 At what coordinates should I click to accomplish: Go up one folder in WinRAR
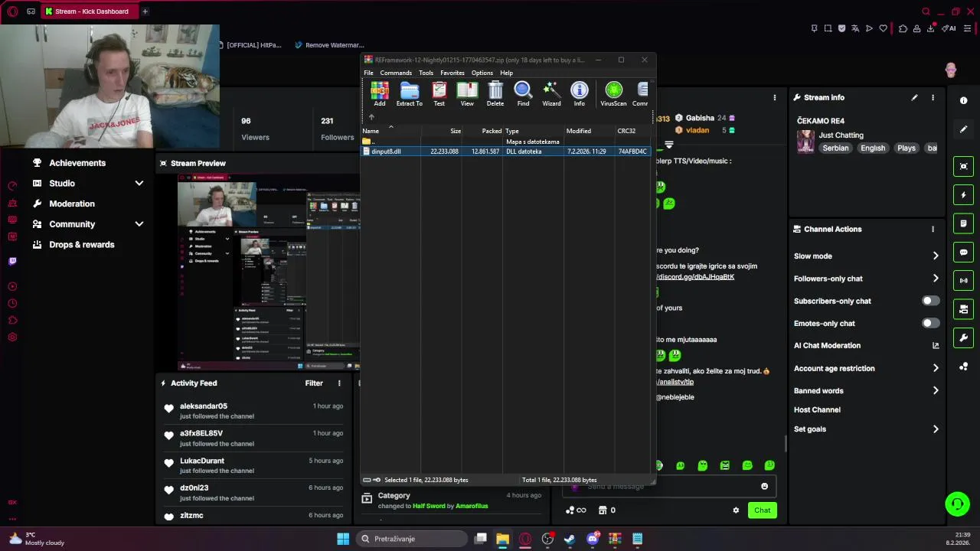[371, 117]
